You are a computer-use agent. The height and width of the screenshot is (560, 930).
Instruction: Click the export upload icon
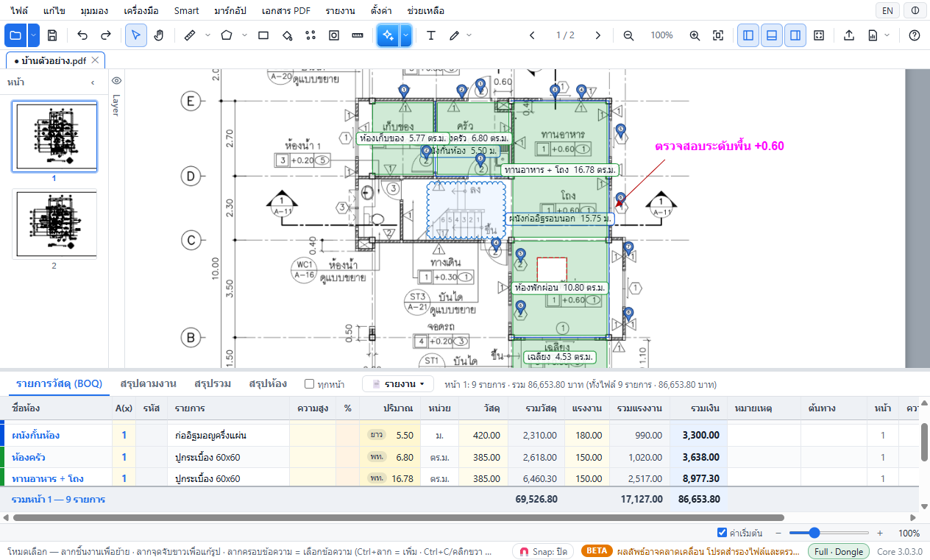point(848,35)
